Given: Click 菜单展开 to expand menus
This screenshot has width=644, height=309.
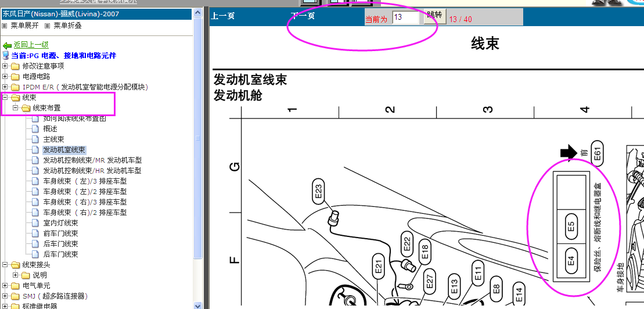Looking at the screenshot, I should click(x=24, y=26).
